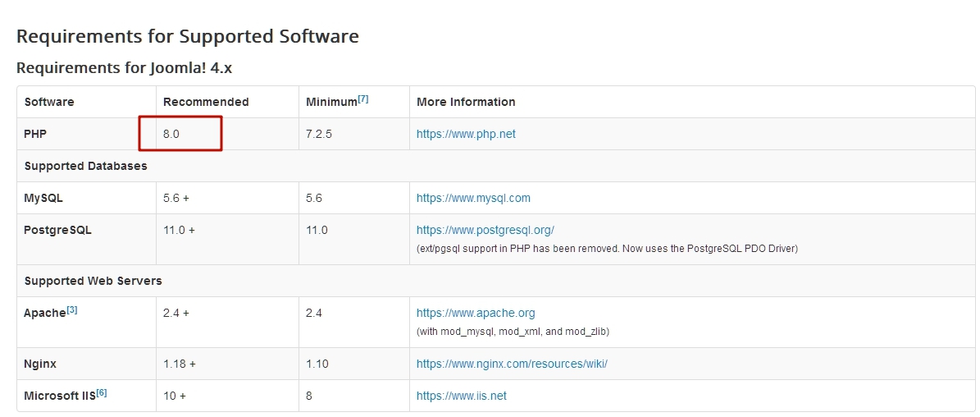The height and width of the screenshot is (417, 980).
Task: Click the PostgreSQL row label
Action: 57,230
